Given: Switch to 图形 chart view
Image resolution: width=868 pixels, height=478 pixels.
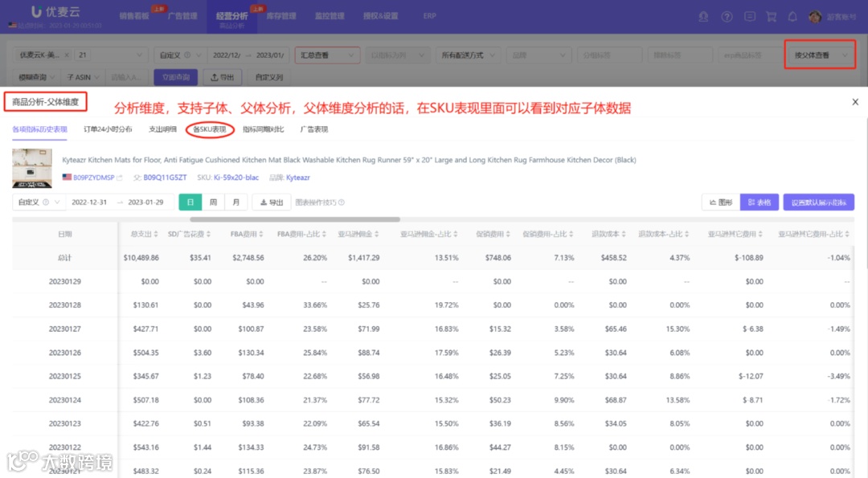Looking at the screenshot, I should click(x=721, y=202).
